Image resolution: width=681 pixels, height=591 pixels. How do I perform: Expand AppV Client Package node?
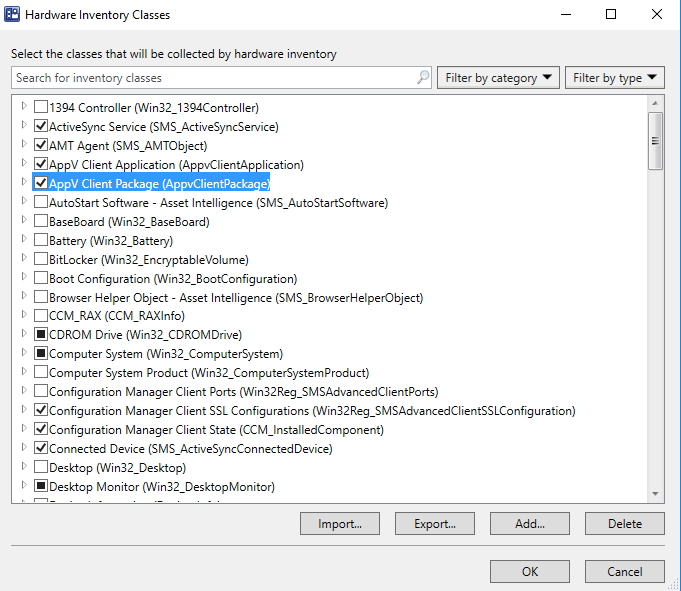click(24, 182)
